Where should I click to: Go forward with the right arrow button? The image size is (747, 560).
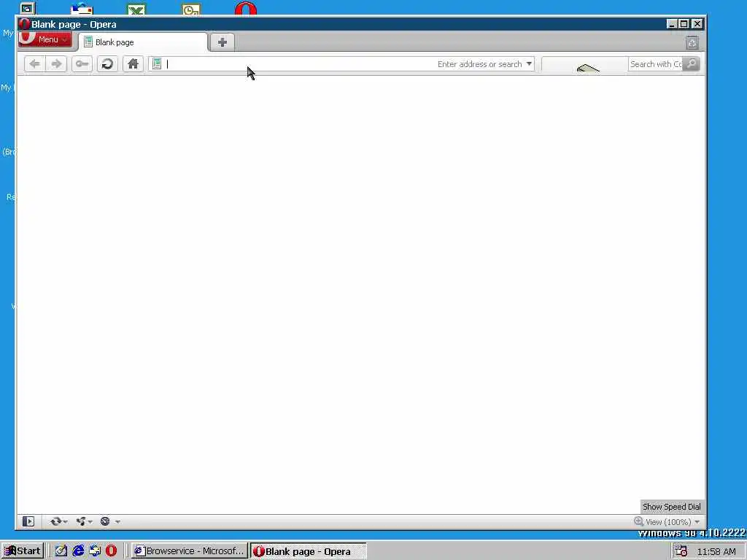(56, 64)
